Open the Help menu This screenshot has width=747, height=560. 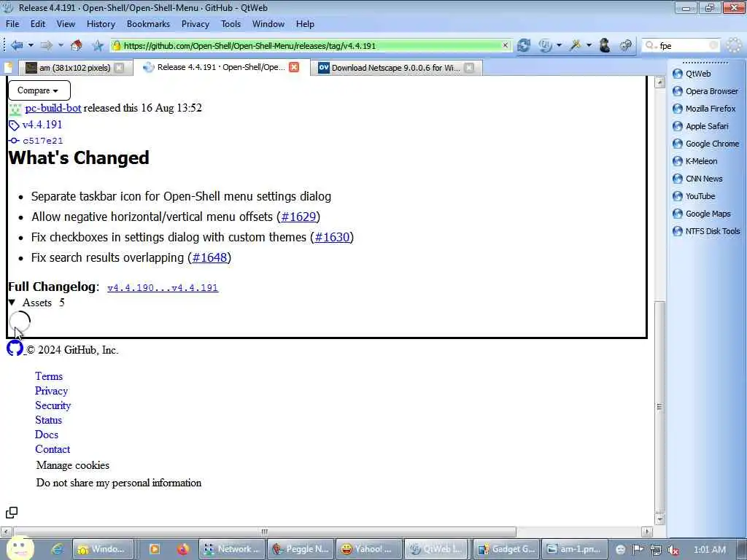(305, 24)
